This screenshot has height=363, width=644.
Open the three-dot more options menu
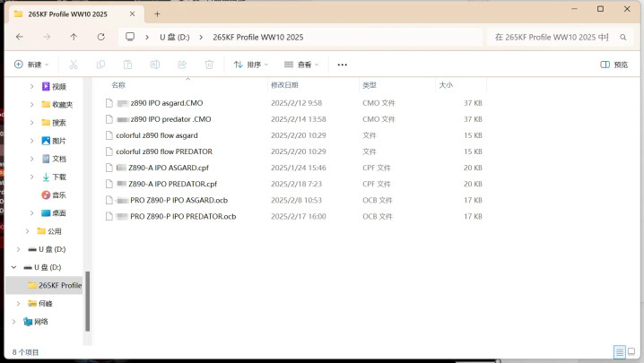(342, 65)
